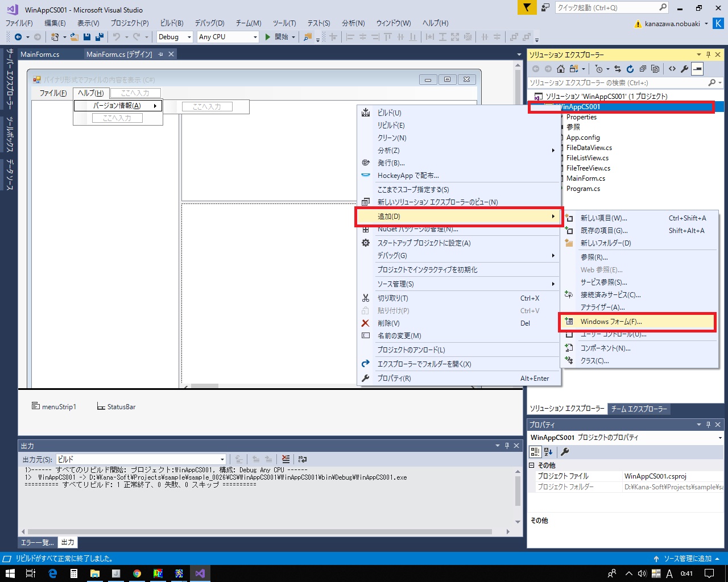
Task: Open the Start button dropdown arrow
Action: [x=293, y=37]
